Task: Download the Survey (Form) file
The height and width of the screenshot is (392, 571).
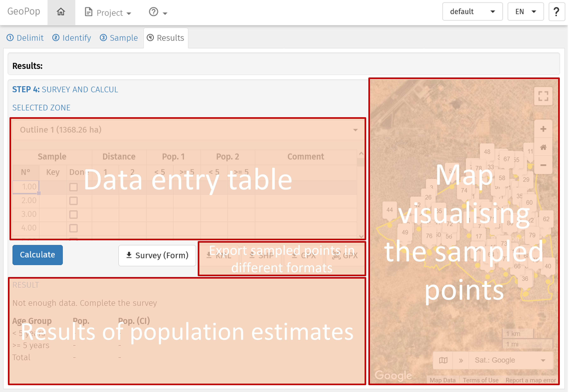Action: point(157,255)
